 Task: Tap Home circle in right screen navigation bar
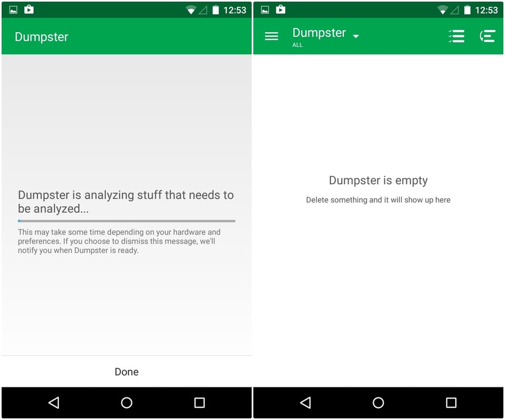(x=378, y=403)
